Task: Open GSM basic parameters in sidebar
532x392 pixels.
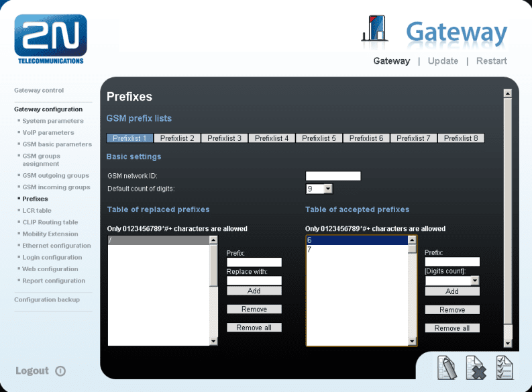Action: [57, 144]
